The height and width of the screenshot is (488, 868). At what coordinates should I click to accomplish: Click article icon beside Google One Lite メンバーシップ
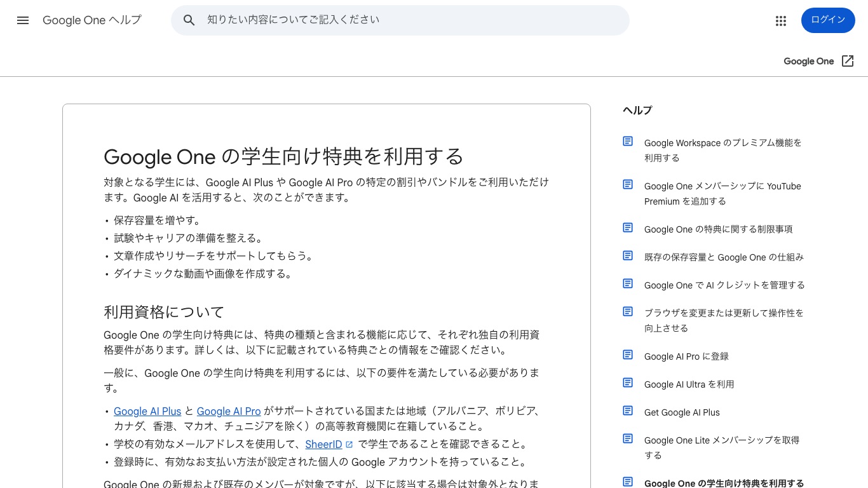[x=628, y=439]
